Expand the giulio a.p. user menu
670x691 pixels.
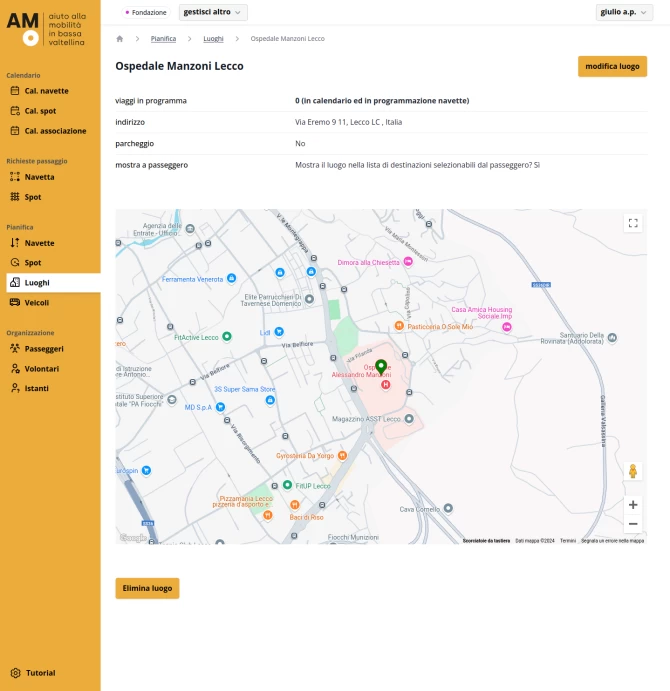click(x=623, y=12)
